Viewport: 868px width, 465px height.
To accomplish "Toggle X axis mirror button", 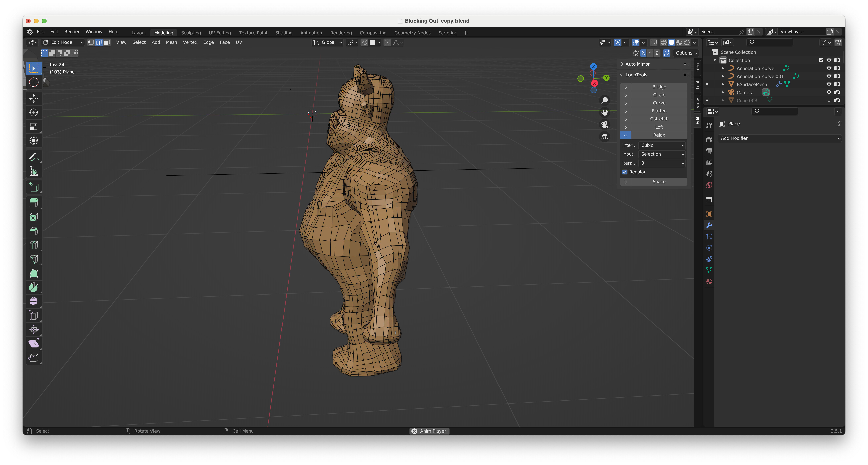I will (643, 53).
